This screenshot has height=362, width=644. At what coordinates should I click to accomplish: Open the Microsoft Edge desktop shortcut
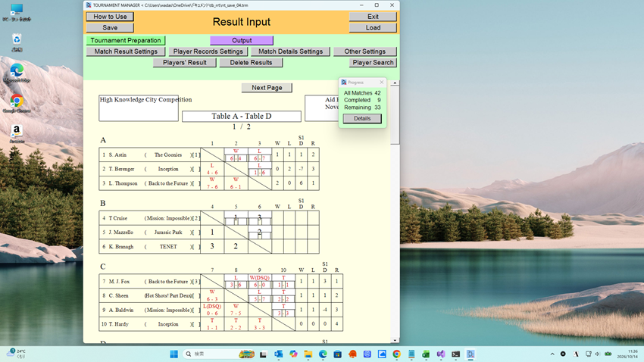[17, 73]
